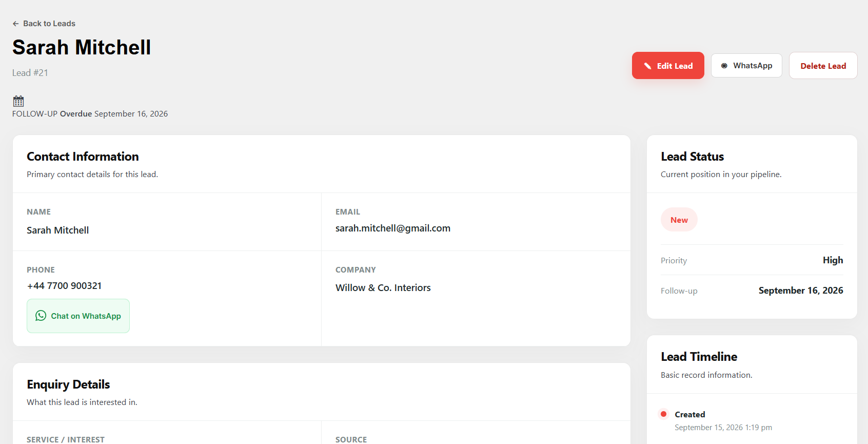
Task: Click the back arrow icon next to Back to Leads
Action: [x=16, y=24]
